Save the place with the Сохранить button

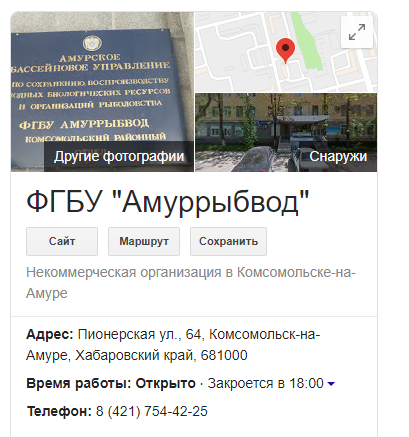pos(228,241)
